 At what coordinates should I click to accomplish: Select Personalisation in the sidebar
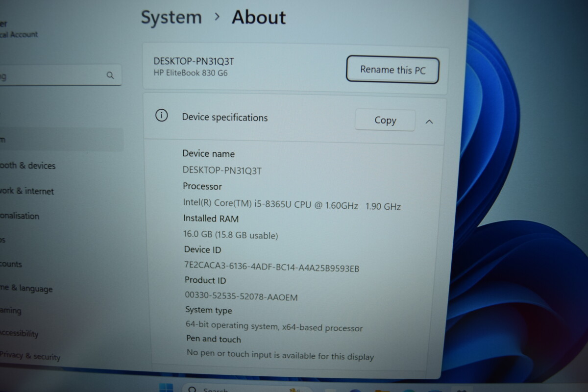20,216
